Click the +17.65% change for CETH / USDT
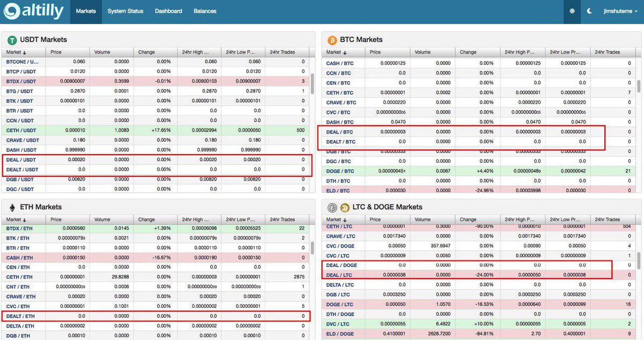This screenshot has height=340, width=644. 161,130
